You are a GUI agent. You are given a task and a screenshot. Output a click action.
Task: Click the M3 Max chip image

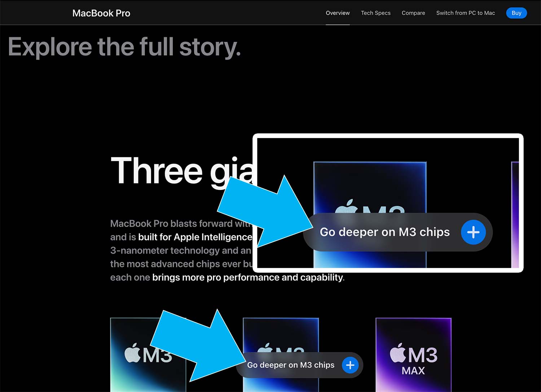pyautogui.click(x=413, y=355)
